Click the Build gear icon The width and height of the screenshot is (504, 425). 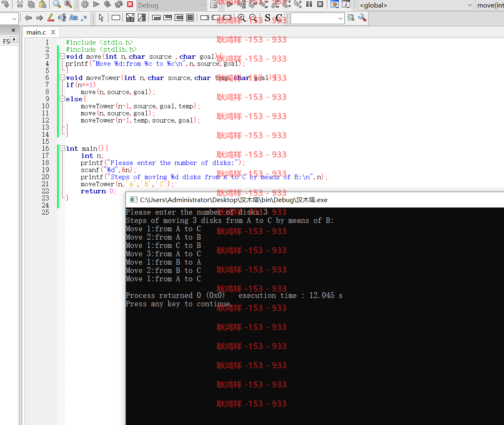click(85, 5)
